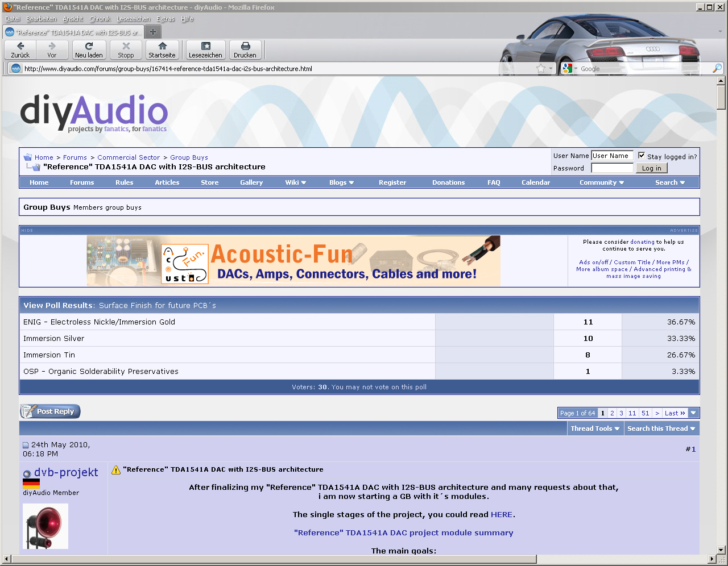Image resolution: width=728 pixels, height=566 pixels.
Task: Go back with the Zurück arrow button
Action: pos(20,50)
